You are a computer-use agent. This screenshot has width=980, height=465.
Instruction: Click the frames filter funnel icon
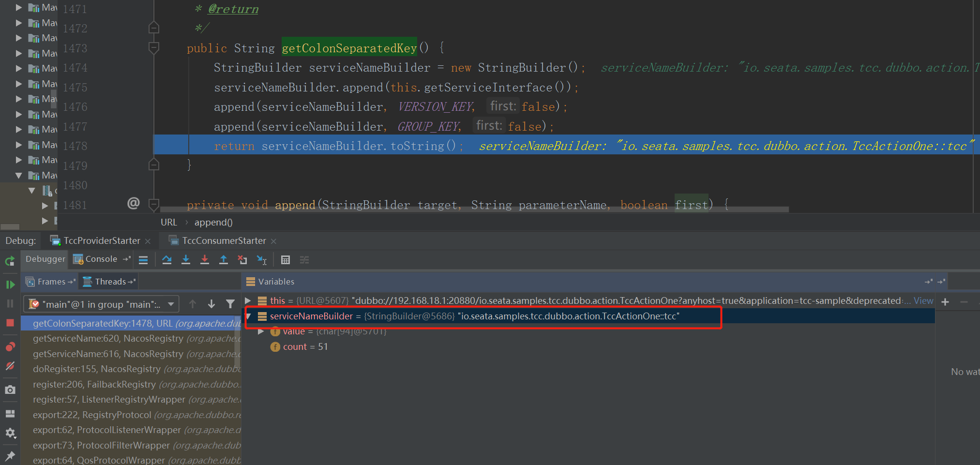(230, 304)
